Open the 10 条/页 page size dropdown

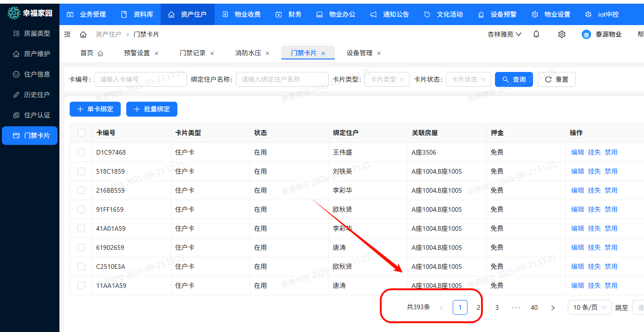tap(589, 307)
